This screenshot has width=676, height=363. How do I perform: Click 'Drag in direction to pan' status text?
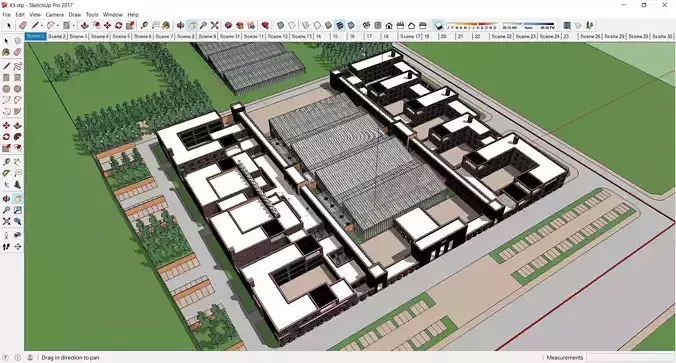coord(70,357)
